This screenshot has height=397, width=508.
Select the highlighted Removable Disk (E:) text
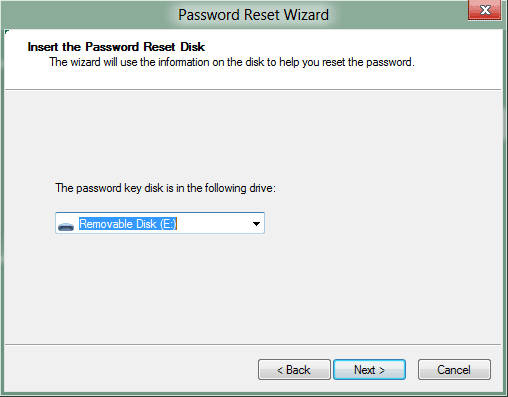coord(128,224)
